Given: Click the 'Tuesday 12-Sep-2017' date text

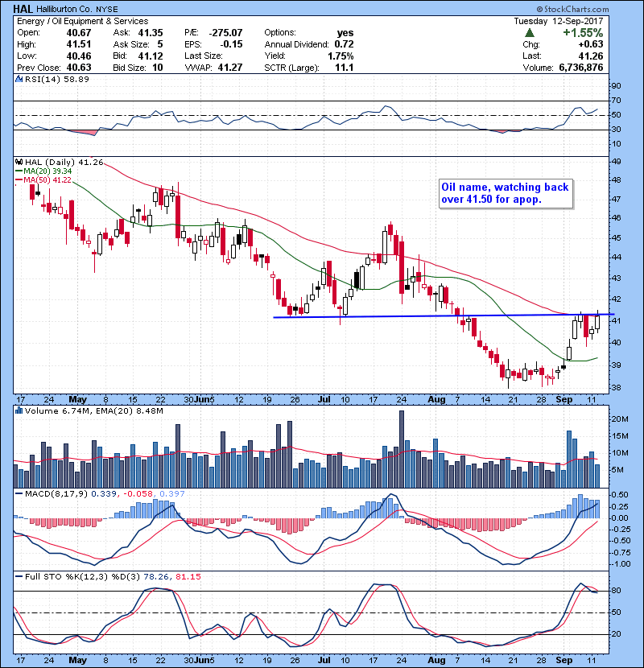Looking at the screenshot, I should 559,21.
